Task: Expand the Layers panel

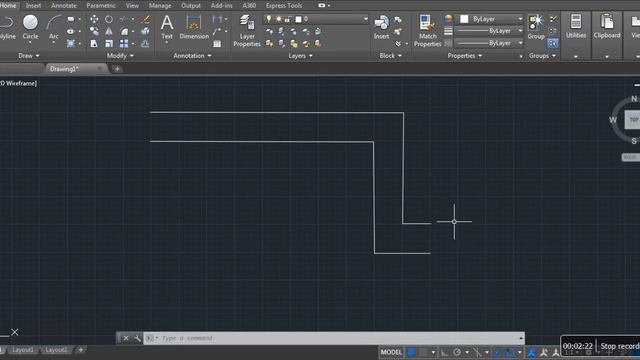Action: click(x=300, y=56)
